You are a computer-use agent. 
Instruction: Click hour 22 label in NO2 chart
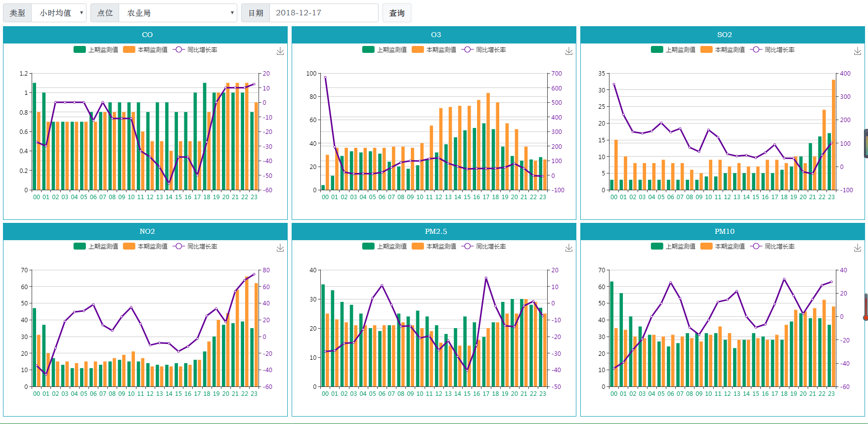pos(245,394)
